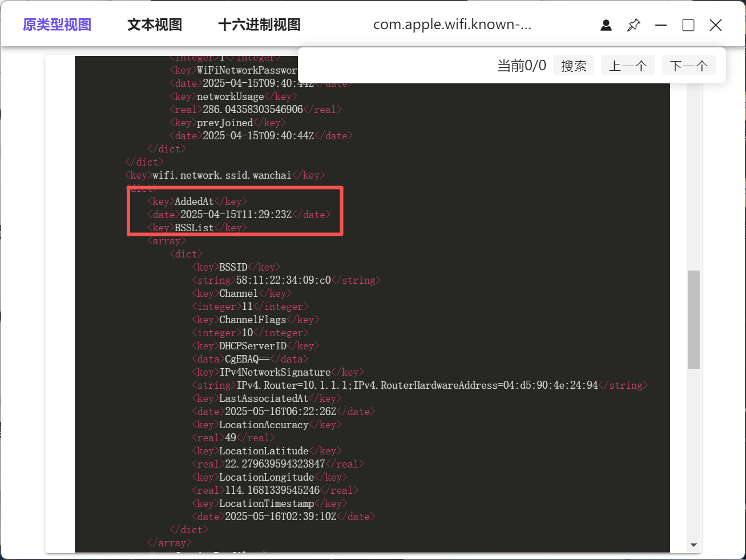
Task: Select the LocationAccuracy key line
Action: click(x=267, y=425)
